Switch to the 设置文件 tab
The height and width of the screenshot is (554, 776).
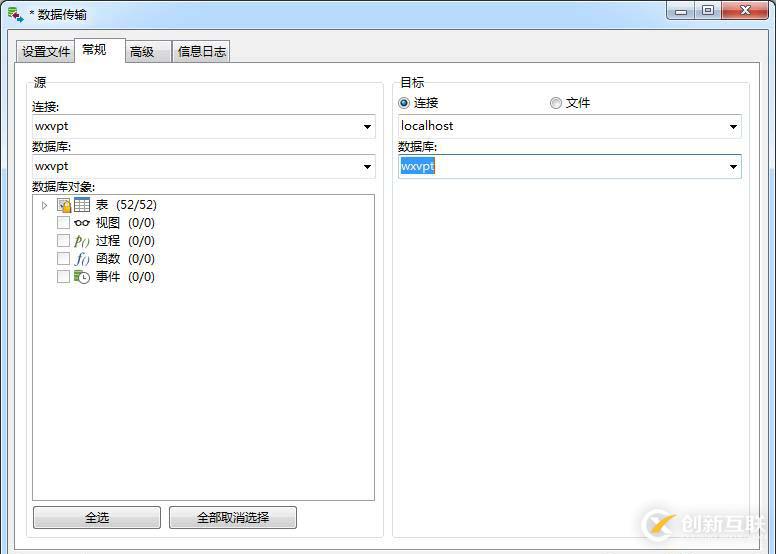(x=46, y=51)
